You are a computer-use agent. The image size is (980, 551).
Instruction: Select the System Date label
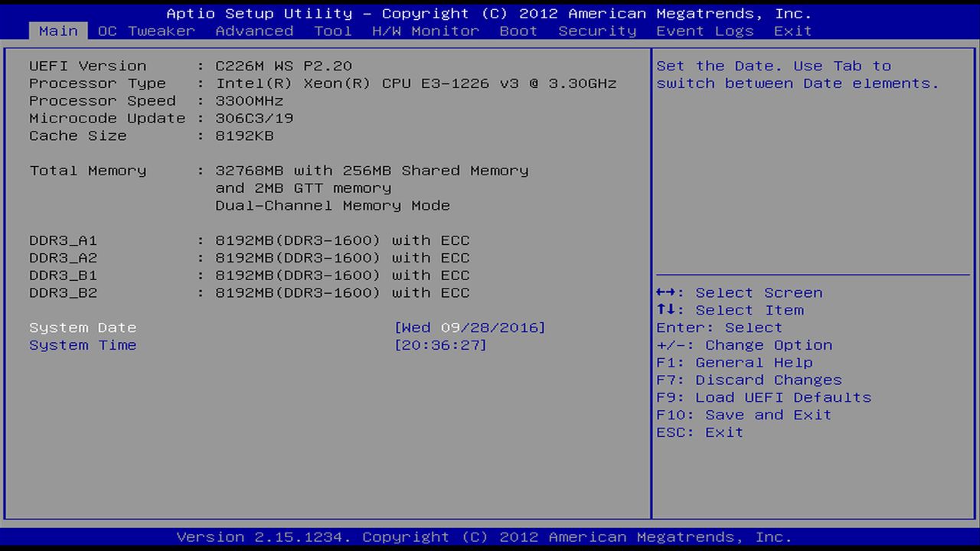pyautogui.click(x=83, y=328)
